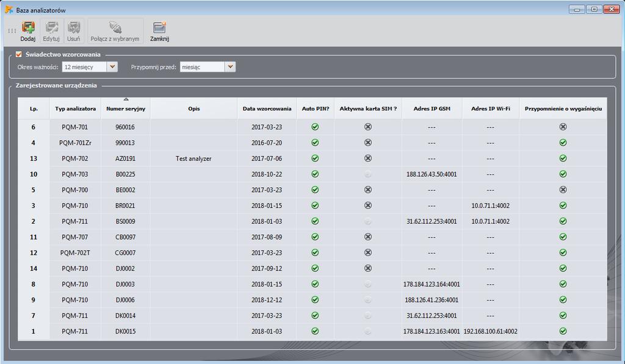Viewport: 625px width, 364px height.
Task: Select the 'Test analyzer' description cell
Action: click(193, 159)
